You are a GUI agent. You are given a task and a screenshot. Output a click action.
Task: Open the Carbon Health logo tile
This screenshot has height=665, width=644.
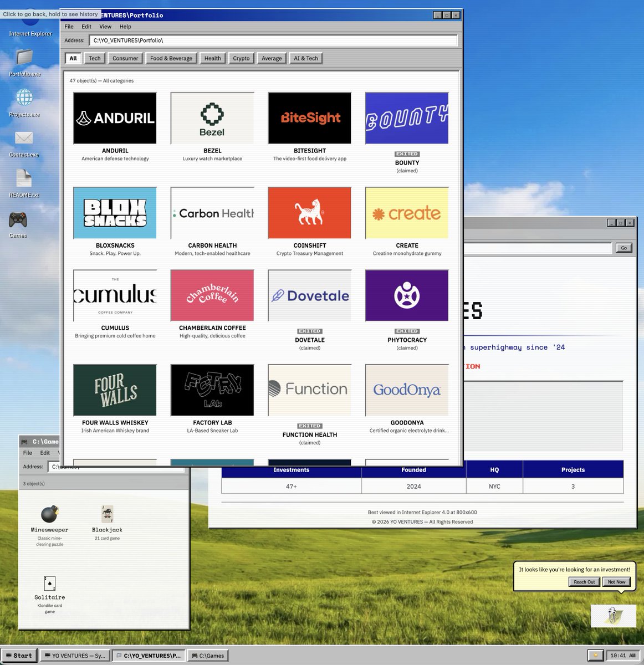tap(212, 213)
